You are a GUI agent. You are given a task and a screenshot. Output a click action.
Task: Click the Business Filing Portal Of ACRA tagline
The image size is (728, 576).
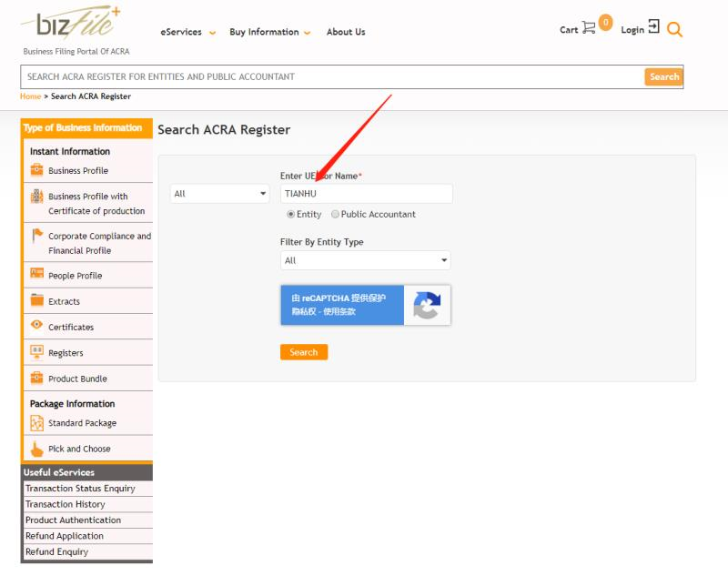(76, 52)
